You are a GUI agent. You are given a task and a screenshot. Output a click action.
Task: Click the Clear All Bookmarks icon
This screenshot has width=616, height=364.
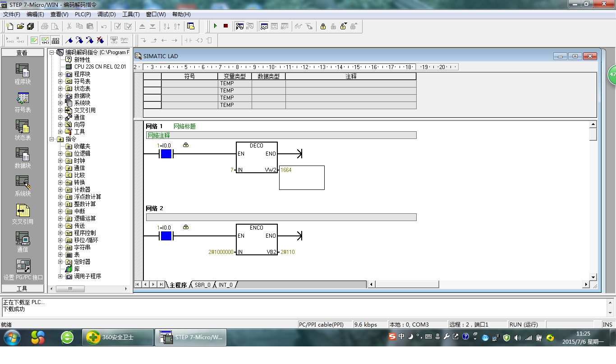(100, 40)
